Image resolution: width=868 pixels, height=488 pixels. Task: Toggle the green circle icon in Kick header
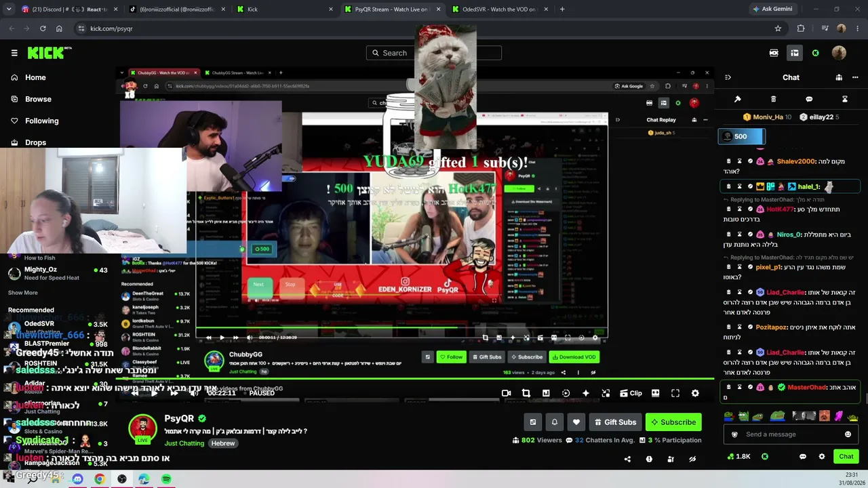(815, 53)
